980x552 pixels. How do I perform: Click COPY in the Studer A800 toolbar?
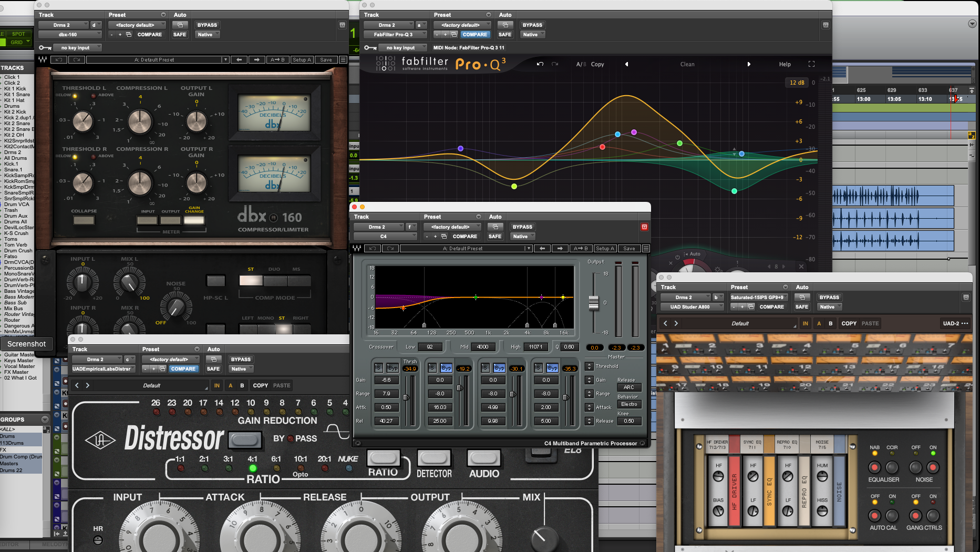(x=849, y=323)
